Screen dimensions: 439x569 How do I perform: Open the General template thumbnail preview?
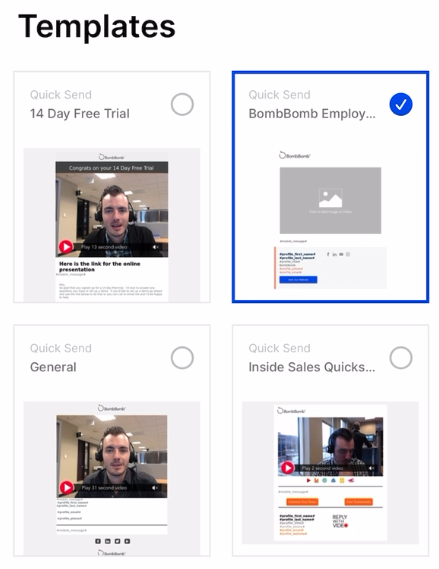pyautogui.click(x=112, y=478)
